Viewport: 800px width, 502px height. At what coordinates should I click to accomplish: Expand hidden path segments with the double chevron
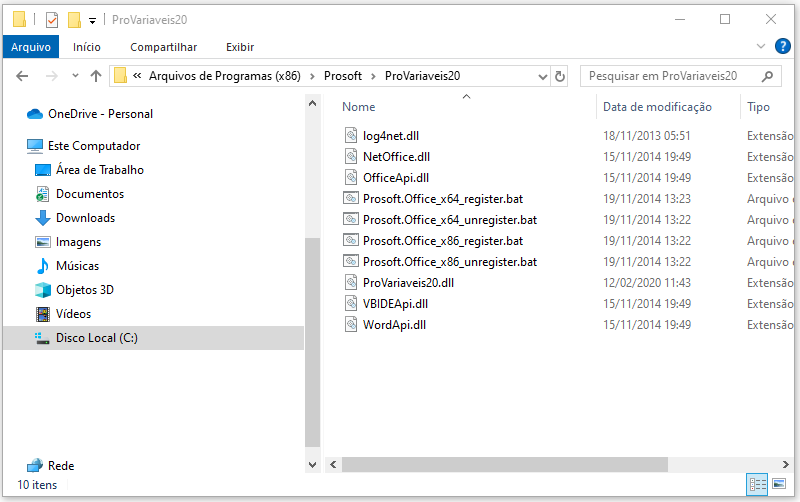pyautogui.click(x=137, y=76)
